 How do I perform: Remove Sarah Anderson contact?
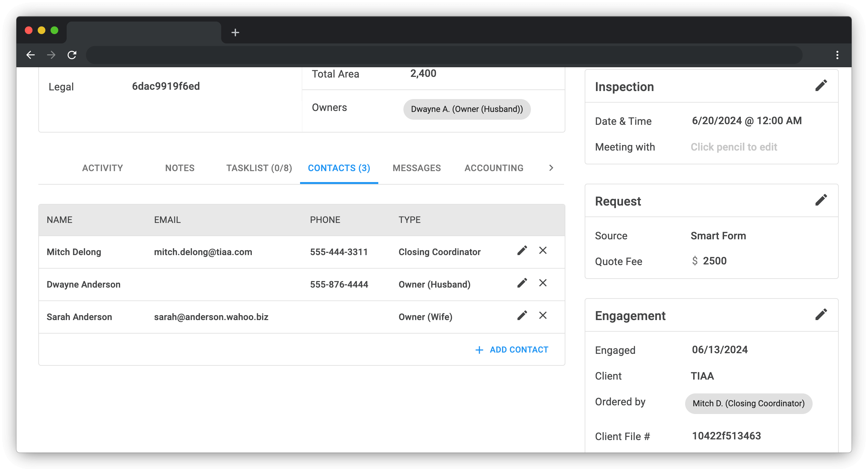pyautogui.click(x=542, y=316)
